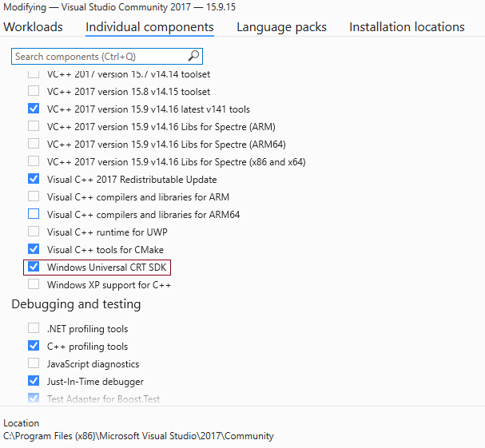Enable Libs for Spectre (ARM64) checkbox
This screenshot has width=485, height=448.
(34, 144)
